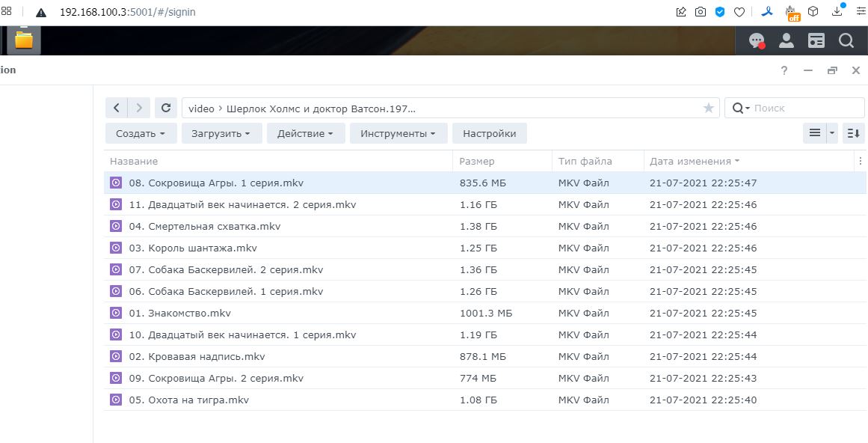868x443 pixels.
Task: Go back to the previous folder
Action: [117, 109]
